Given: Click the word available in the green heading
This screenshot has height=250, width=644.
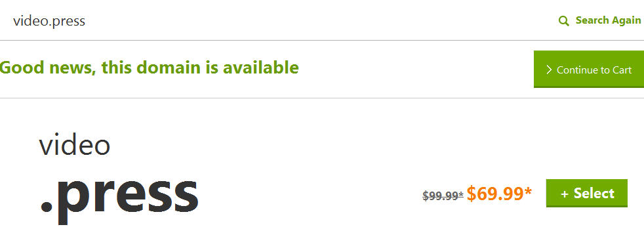Looking at the screenshot, I should tap(261, 67).
